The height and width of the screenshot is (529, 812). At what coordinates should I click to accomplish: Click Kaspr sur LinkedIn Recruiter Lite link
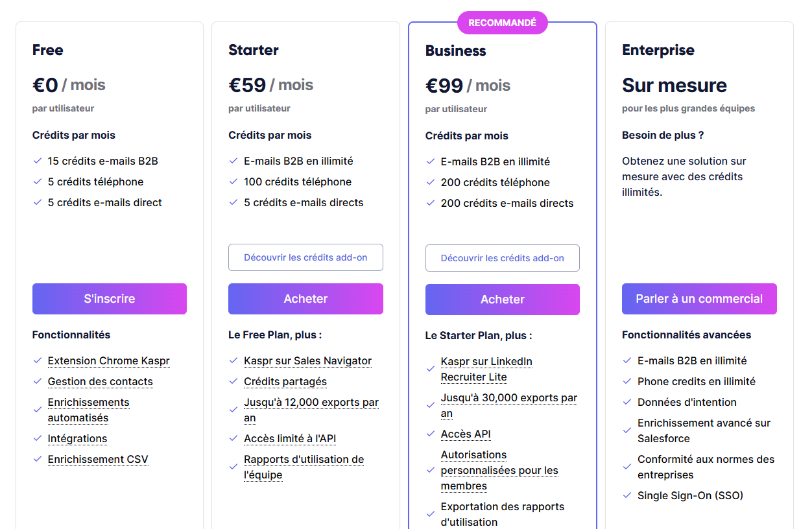pyautogui.click(x=486, y=369)
